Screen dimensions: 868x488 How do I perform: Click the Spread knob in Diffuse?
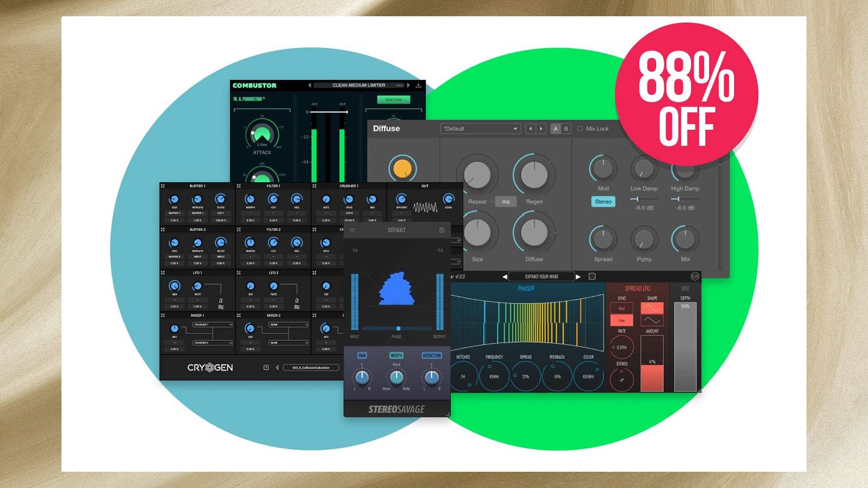click(x=603, y=239)
